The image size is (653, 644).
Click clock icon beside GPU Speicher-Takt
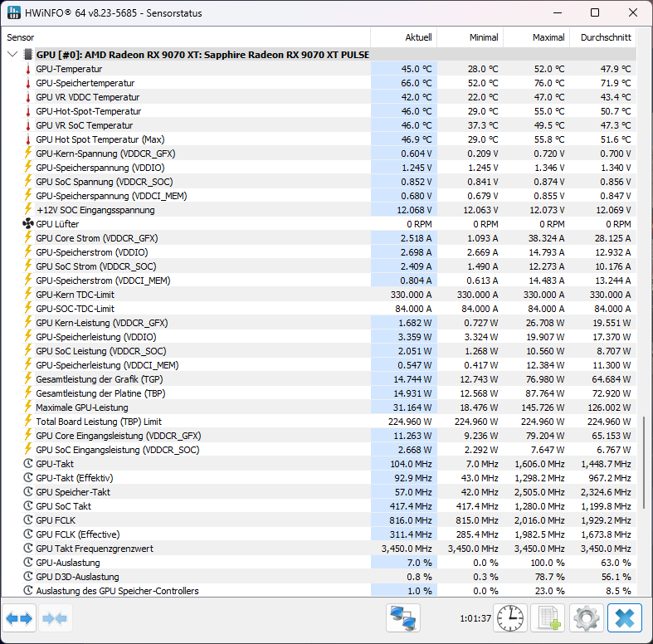point(28,492)
